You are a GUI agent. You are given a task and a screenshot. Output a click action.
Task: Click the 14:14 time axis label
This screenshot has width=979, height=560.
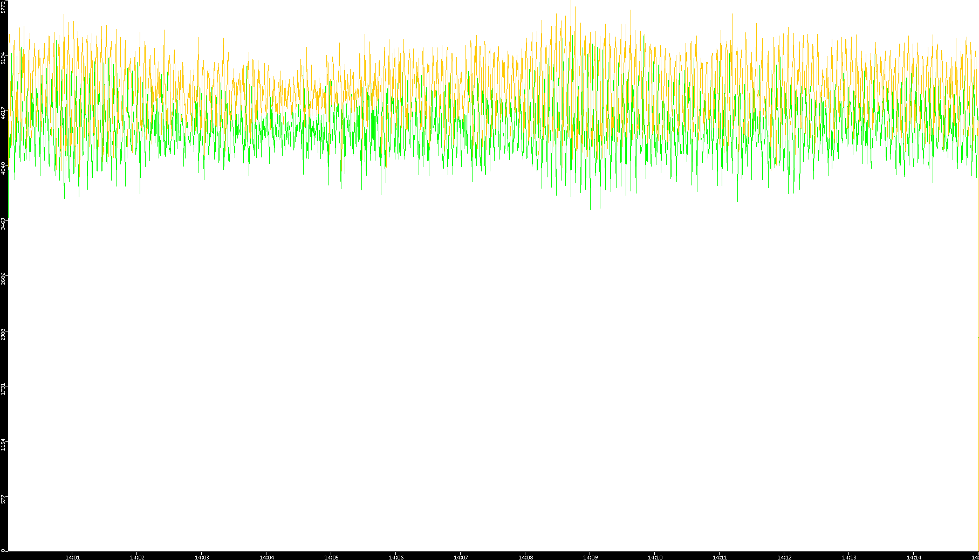914,557
